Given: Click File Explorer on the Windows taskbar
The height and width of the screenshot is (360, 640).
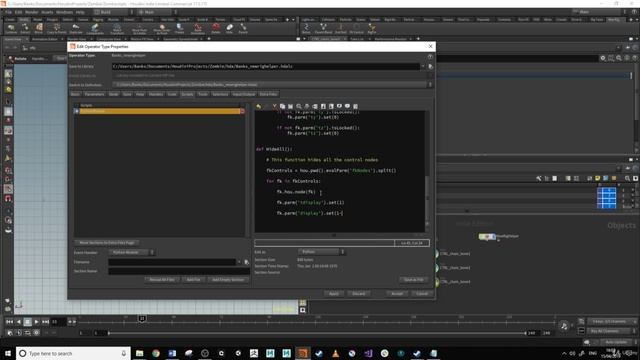Looking at the screenshot, I should (x=140, y=353).
